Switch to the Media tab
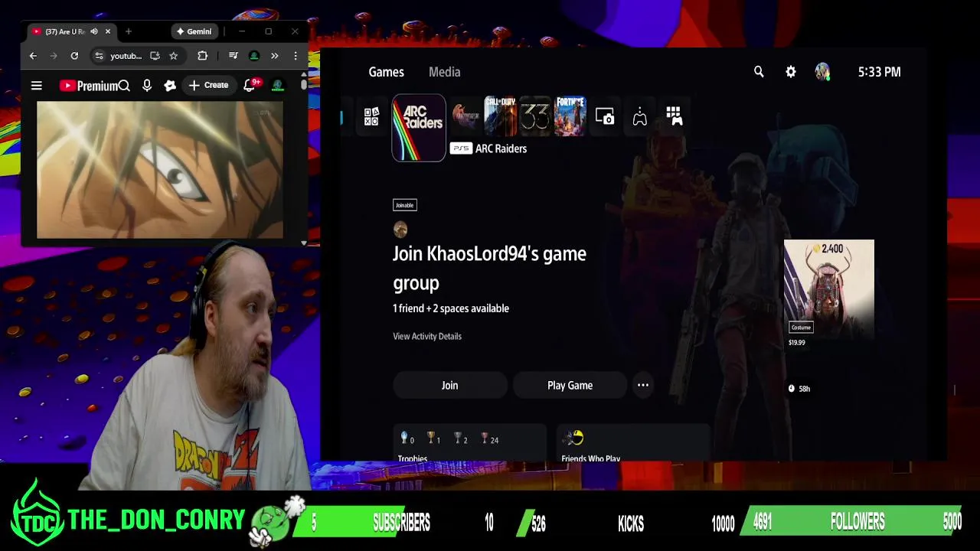Image resolution: width=980 pixels, height=551 pixels. 444,72
